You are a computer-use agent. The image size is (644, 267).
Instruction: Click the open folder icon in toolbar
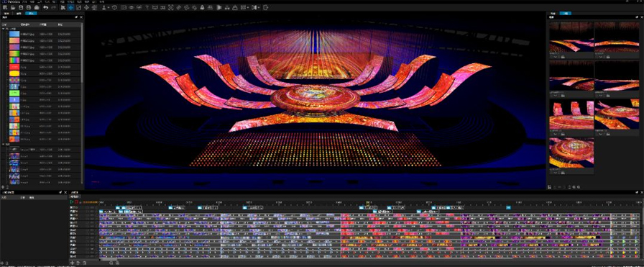coord(12,7)
